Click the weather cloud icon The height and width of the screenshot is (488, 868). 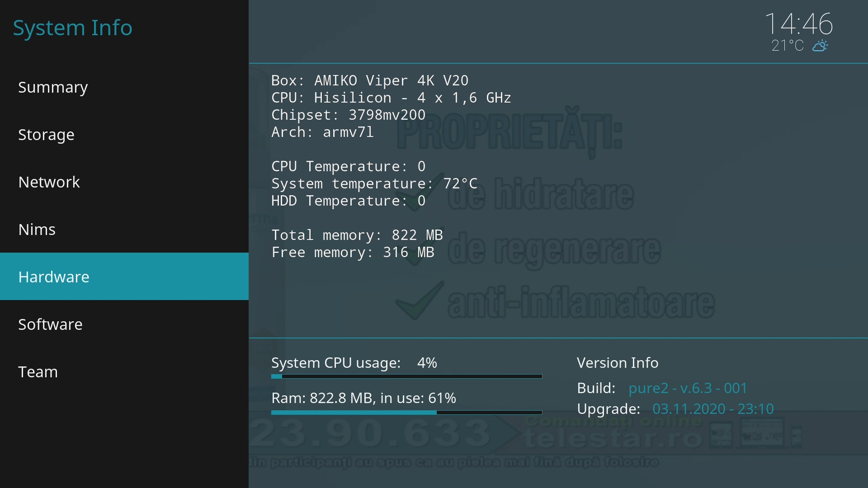point(820,46)
